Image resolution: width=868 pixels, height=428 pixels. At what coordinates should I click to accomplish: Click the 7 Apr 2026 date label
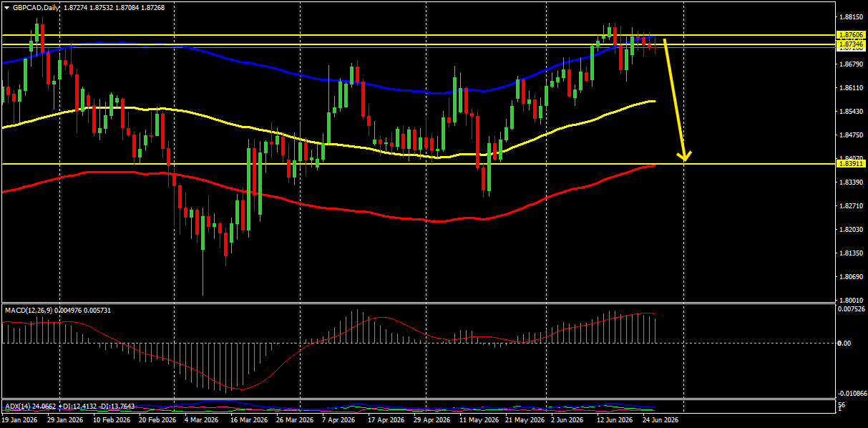tap(338, 421)
